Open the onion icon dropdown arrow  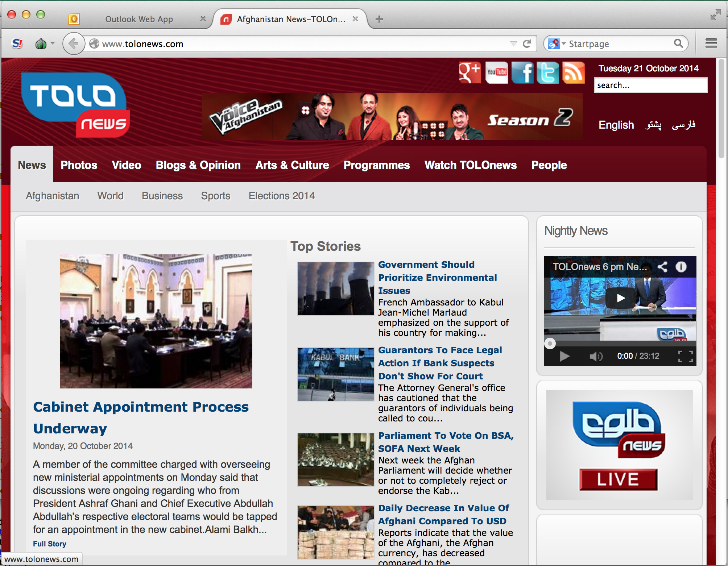[x=53, y=43]
